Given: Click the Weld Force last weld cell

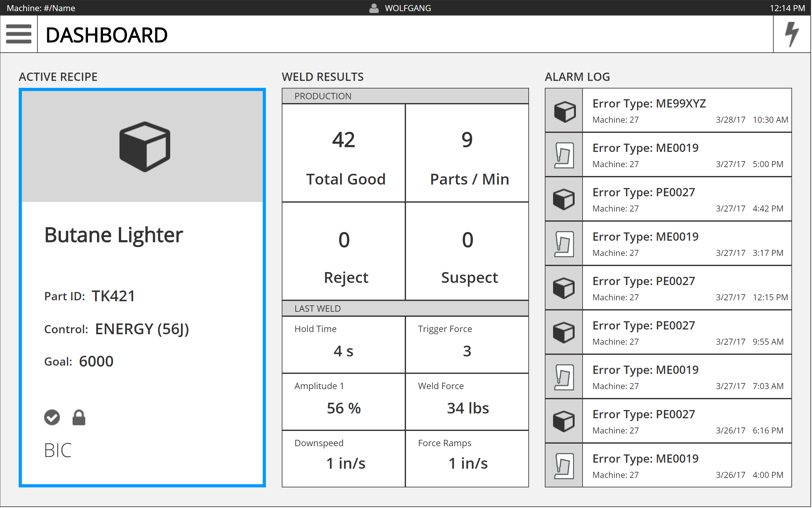Looking at the screenshot, I should 467,402.
